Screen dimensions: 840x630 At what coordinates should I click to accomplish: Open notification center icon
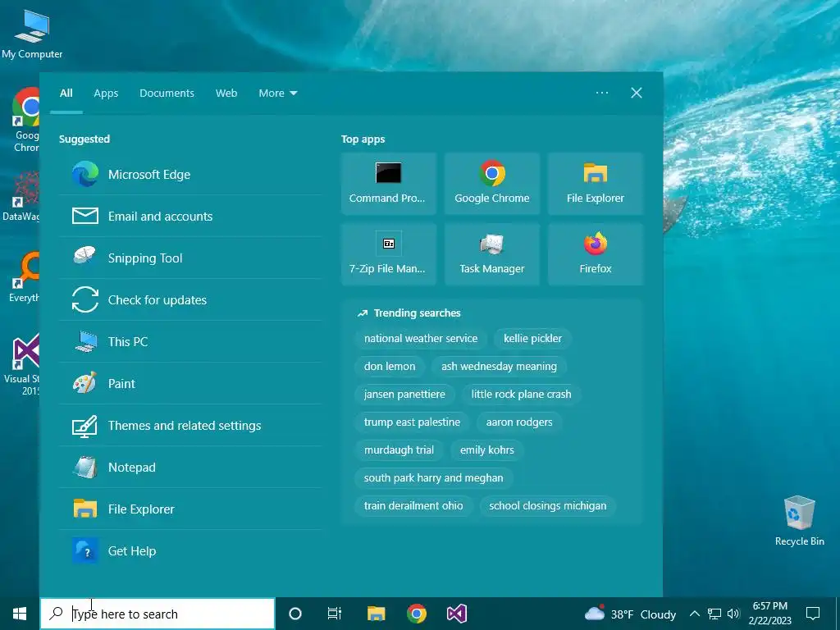[813, 614]
